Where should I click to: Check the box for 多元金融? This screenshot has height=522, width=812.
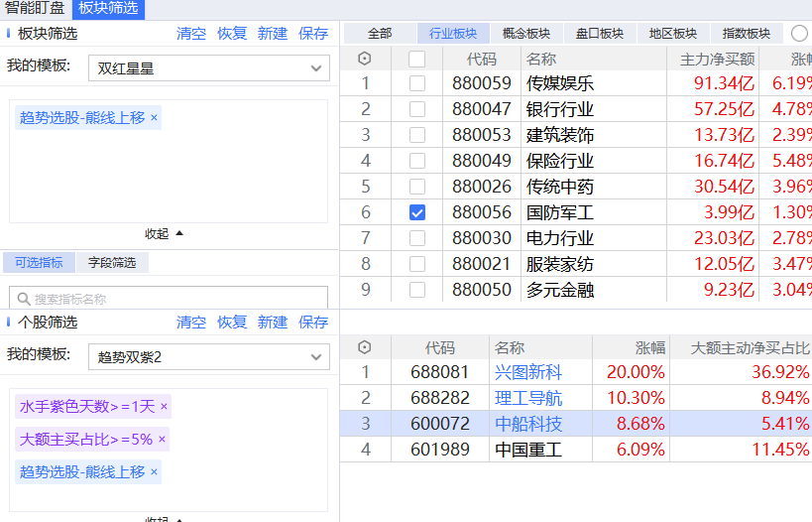point(416,289)
